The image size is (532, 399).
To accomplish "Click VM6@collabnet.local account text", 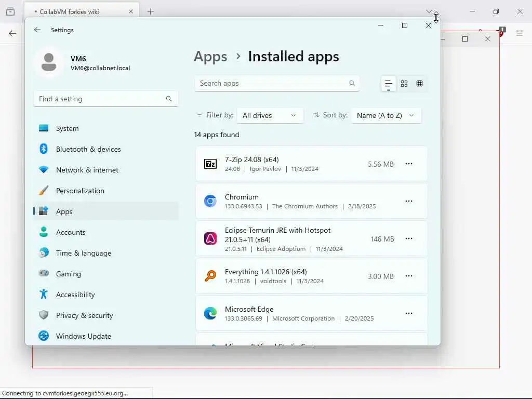I will point(100,68).
